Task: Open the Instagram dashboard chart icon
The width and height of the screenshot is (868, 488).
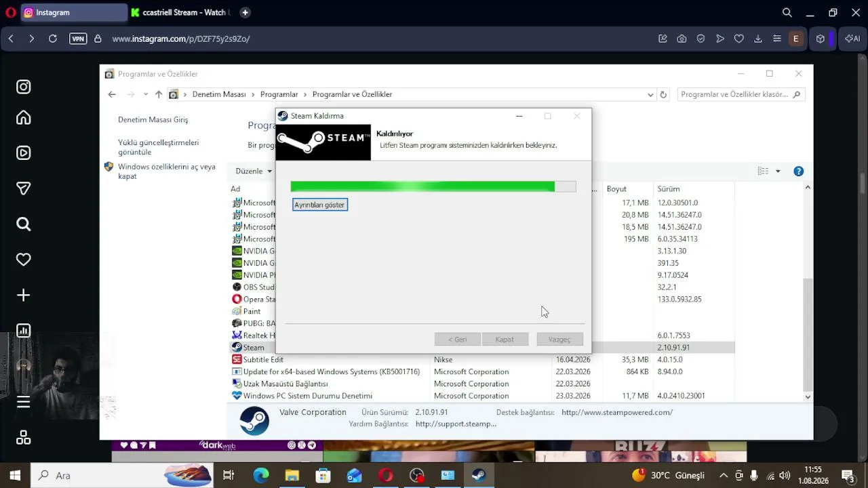Action: (x=24, y=331)
